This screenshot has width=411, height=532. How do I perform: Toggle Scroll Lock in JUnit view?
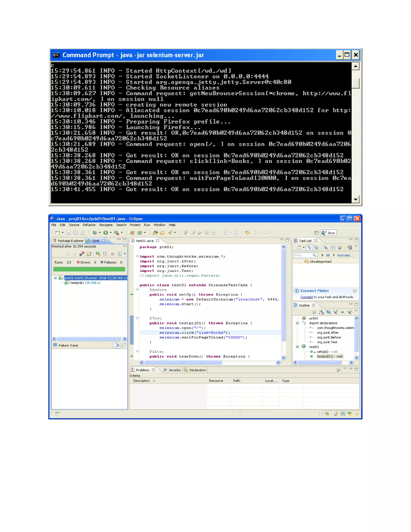89,254
